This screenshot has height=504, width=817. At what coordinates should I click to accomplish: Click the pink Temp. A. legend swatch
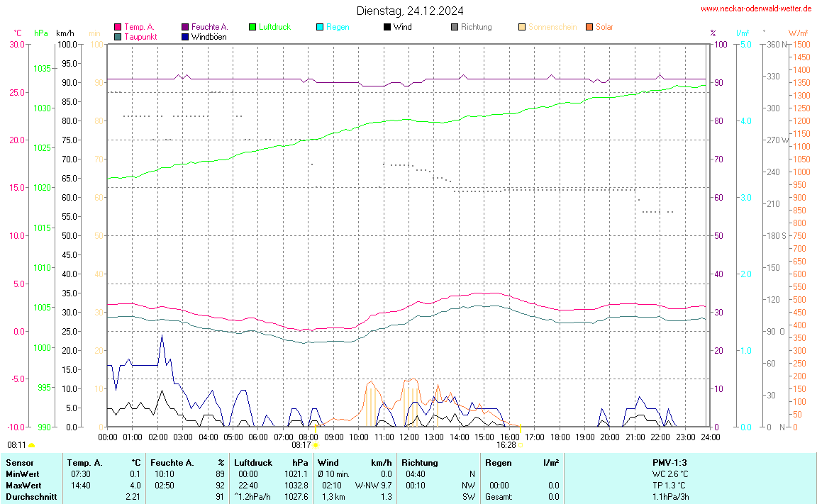click(x=118, y=27)
